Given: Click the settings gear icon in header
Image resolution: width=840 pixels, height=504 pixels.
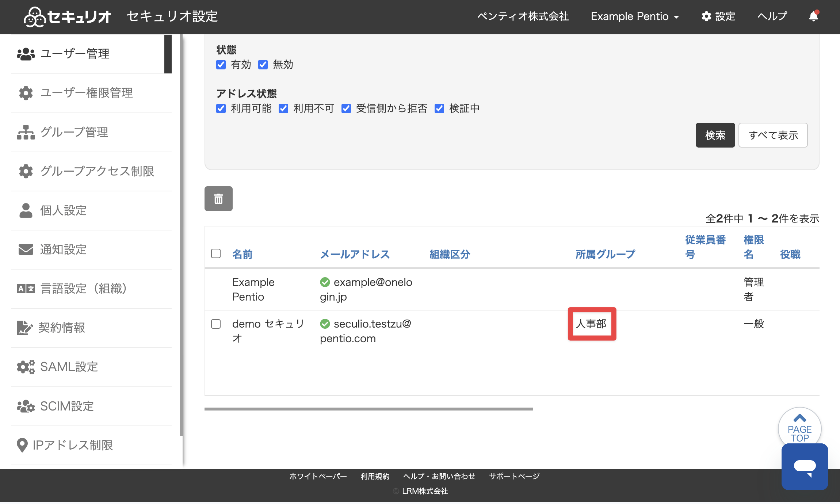Looking at the screenshot, I should tap(706, 16).
